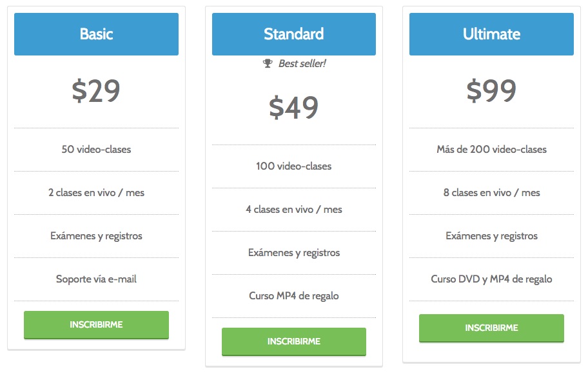Click the Best seller trophy icon
Screen dimensions: 588x378
pyautogui.click(x=268, y=63)
